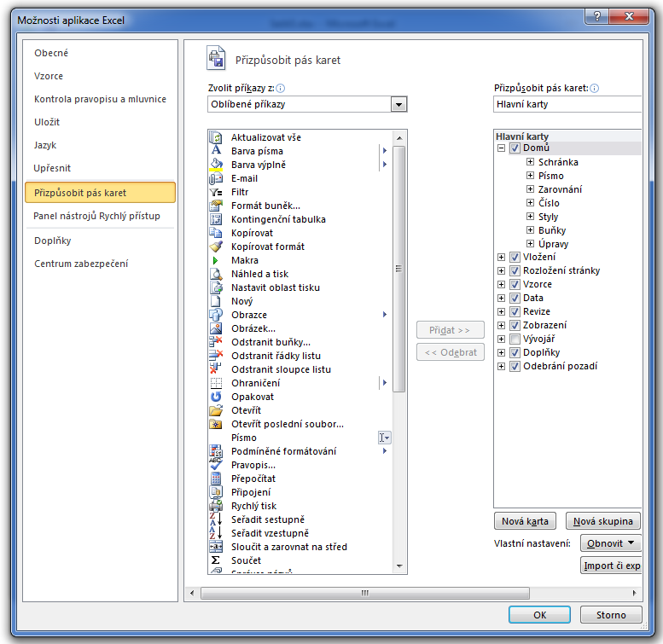Expand the Písmo group in tree
Viewport: 663px width, 644px height.
tap(530, 175)
